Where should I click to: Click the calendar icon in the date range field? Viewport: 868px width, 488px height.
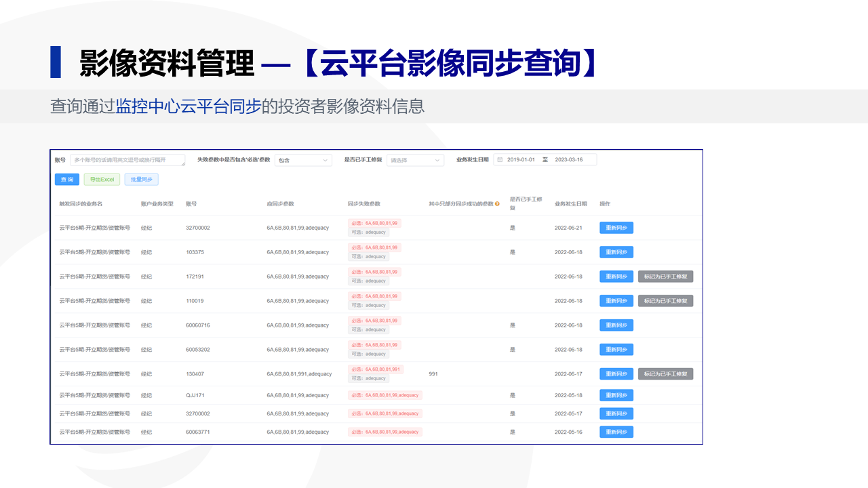pos(500,160)
